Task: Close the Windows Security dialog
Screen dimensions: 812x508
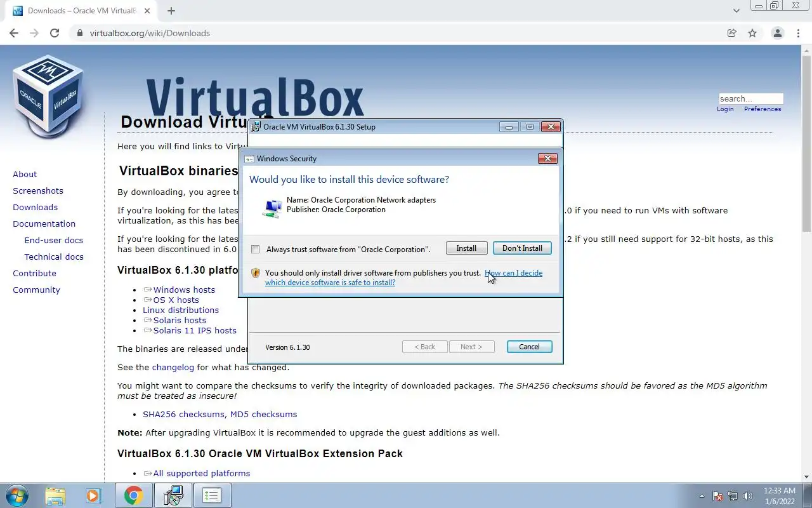Action: point(547,159)
